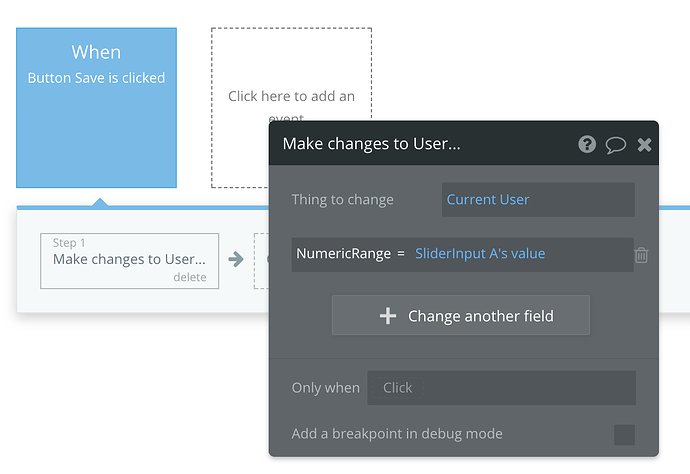
Task: Click the delete link in Step 1
Action: [190, 277]
